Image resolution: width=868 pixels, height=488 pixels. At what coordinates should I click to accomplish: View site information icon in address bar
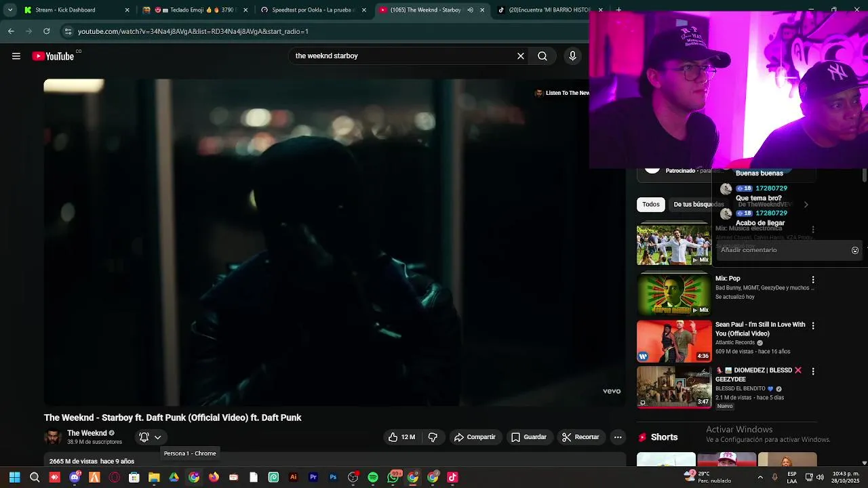(67, 31)
